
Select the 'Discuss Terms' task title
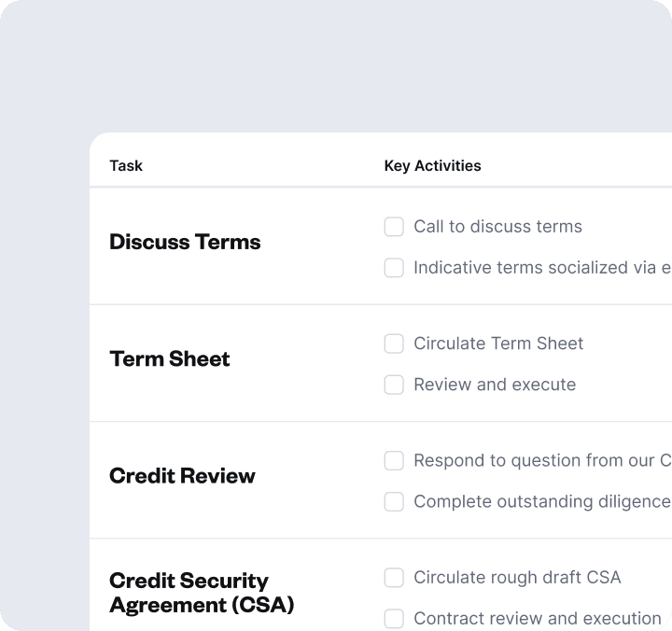pyautogui.click(x=185, y=243)
